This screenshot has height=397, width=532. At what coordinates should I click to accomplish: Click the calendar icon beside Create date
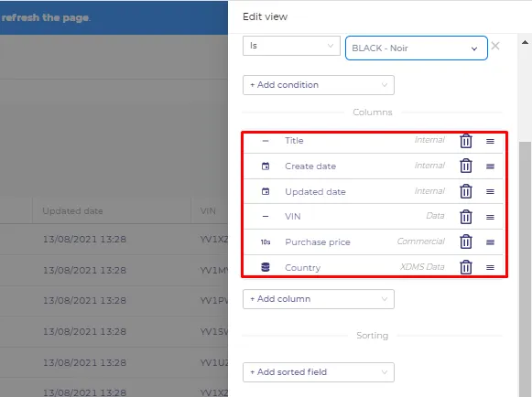[266, 166]
